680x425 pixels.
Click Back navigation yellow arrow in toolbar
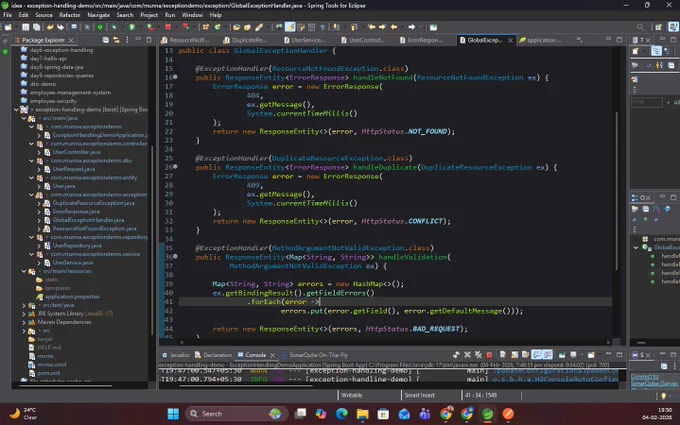point(394,27)
